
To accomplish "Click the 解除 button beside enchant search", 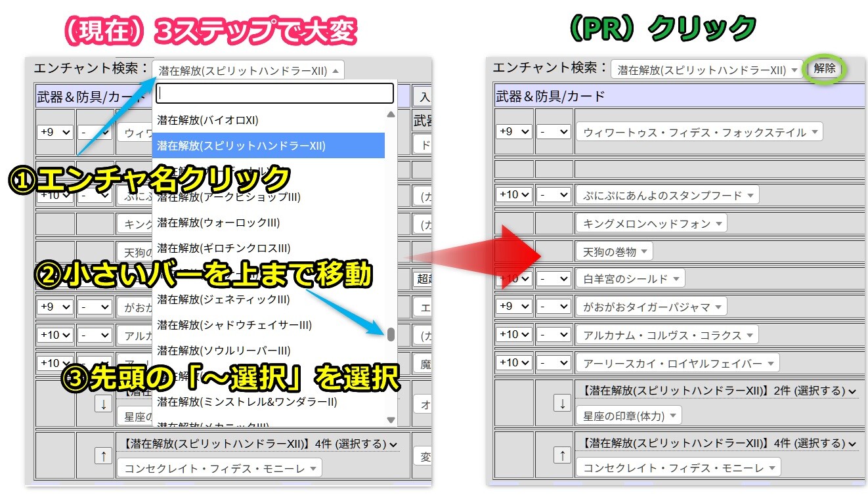I will [x=825, y=69].
